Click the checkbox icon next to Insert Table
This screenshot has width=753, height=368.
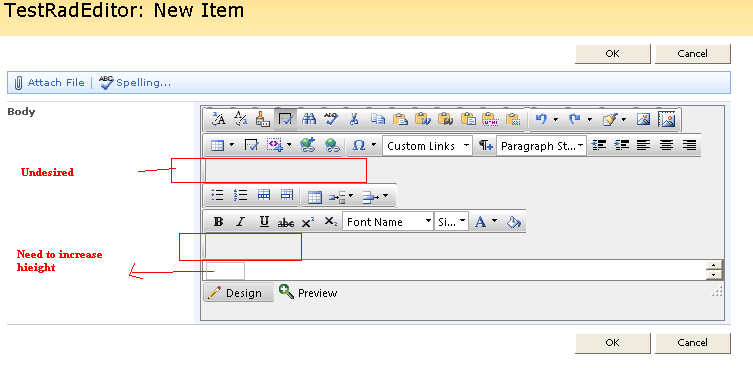coord(252,146)
